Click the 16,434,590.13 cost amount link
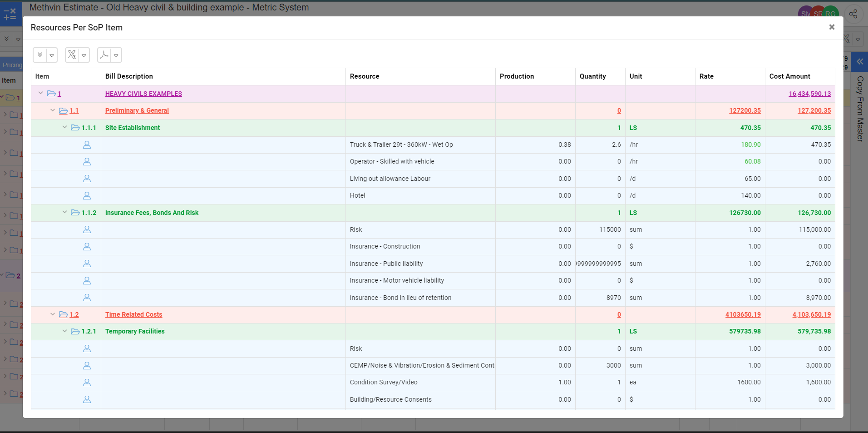The height and width of the screenshot is (433, 868). point(809,94)
